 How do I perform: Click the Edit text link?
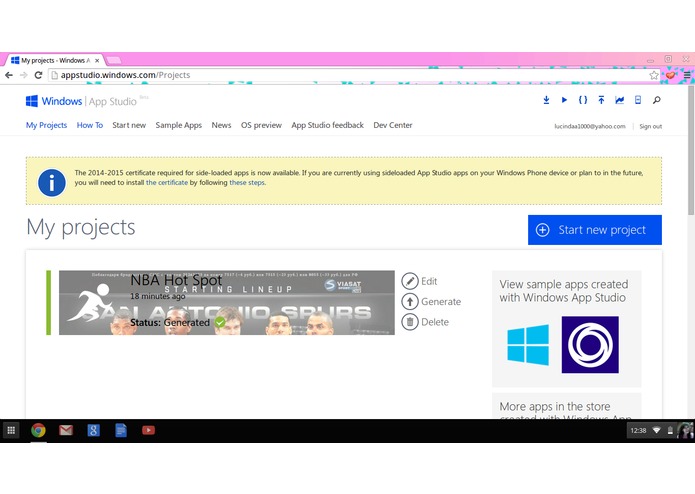click(429, 281)
